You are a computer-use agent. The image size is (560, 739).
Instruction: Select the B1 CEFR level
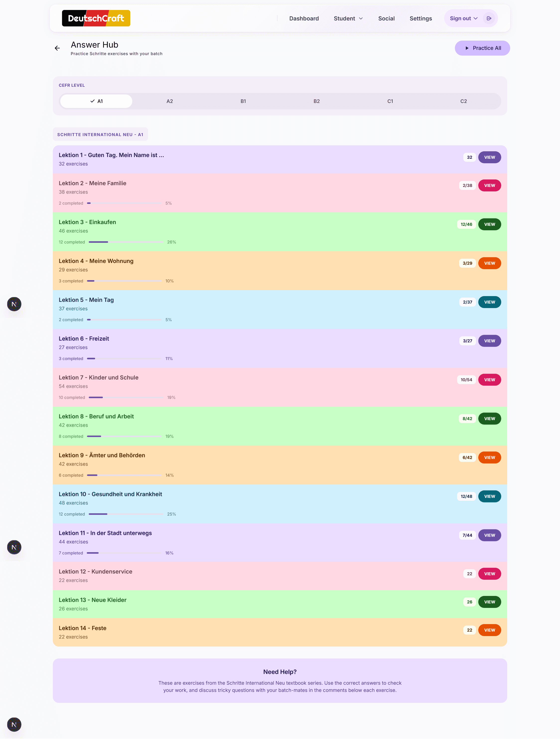243,101
